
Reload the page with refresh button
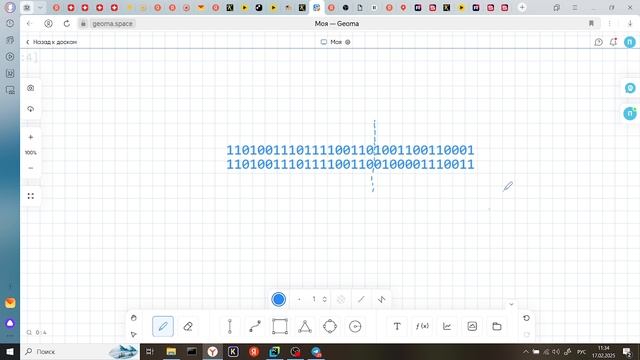(x=67, y=24)
